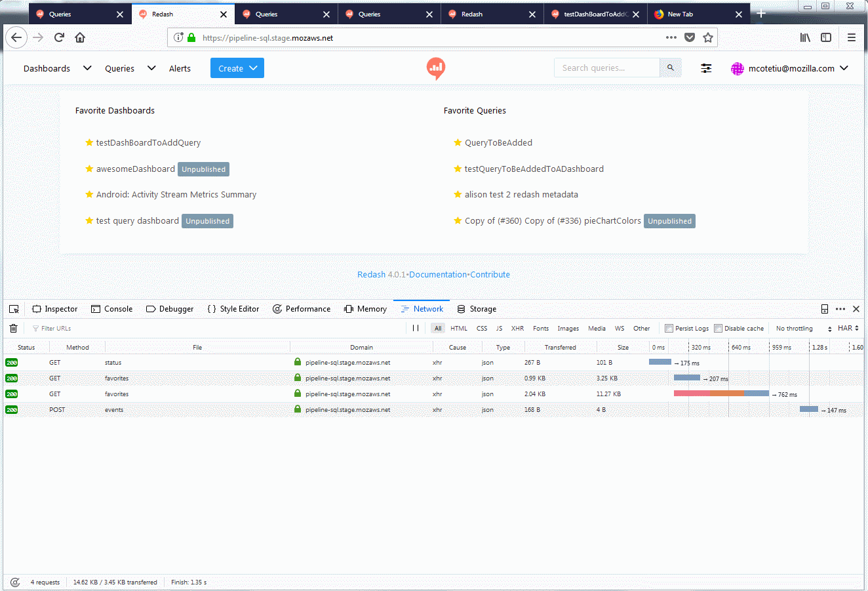Open the Storage panel tab
Screen dimensions: 868x591
coord(477,308)
